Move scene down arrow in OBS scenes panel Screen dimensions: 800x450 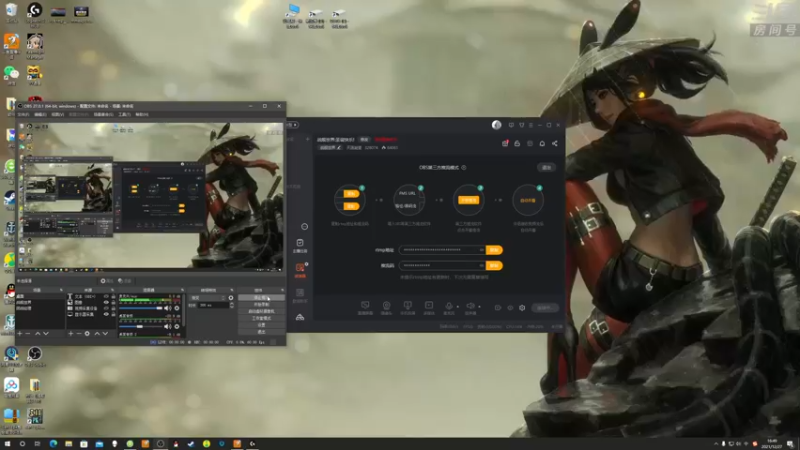(46, 334)
